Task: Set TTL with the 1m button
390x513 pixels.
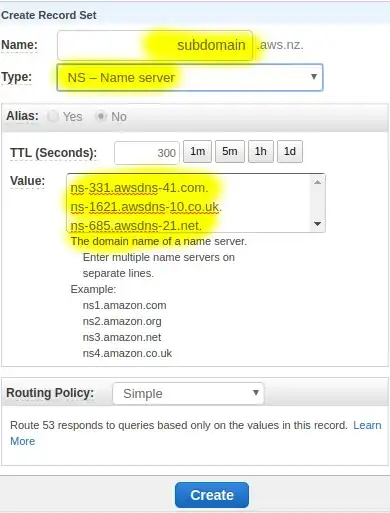Action: click(197, 151)
